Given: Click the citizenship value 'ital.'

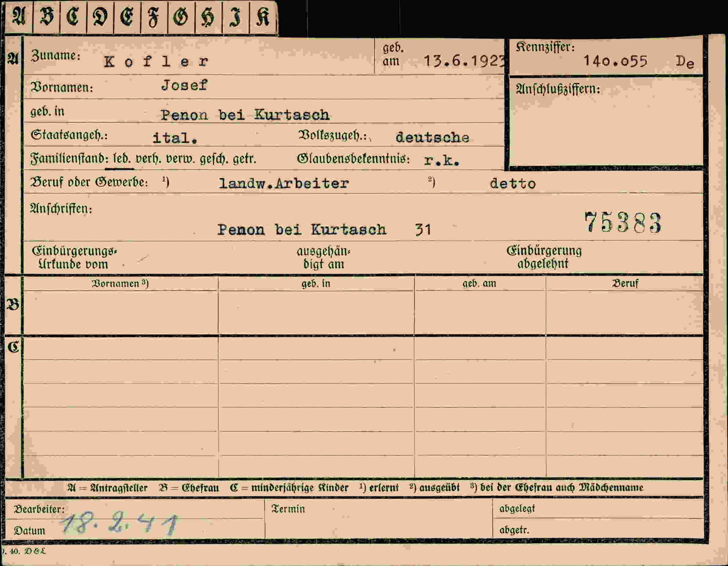Looking at the screenshot, I should [175, 138].
